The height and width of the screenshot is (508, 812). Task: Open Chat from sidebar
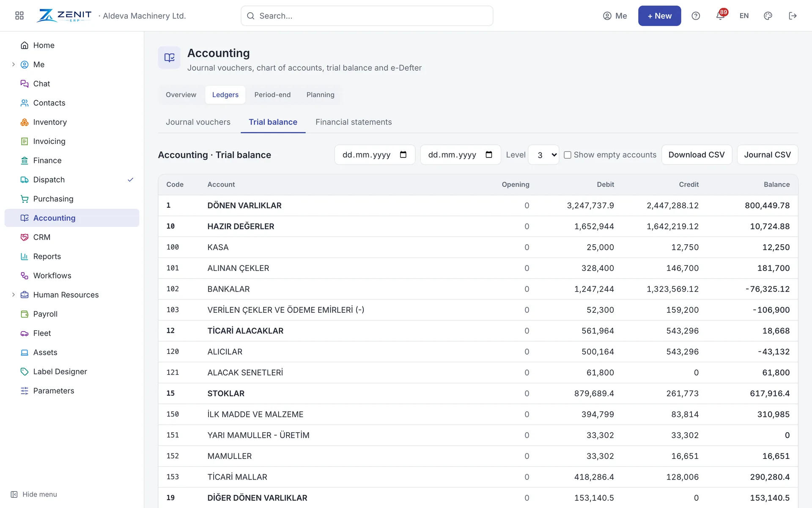click(72, 84)
